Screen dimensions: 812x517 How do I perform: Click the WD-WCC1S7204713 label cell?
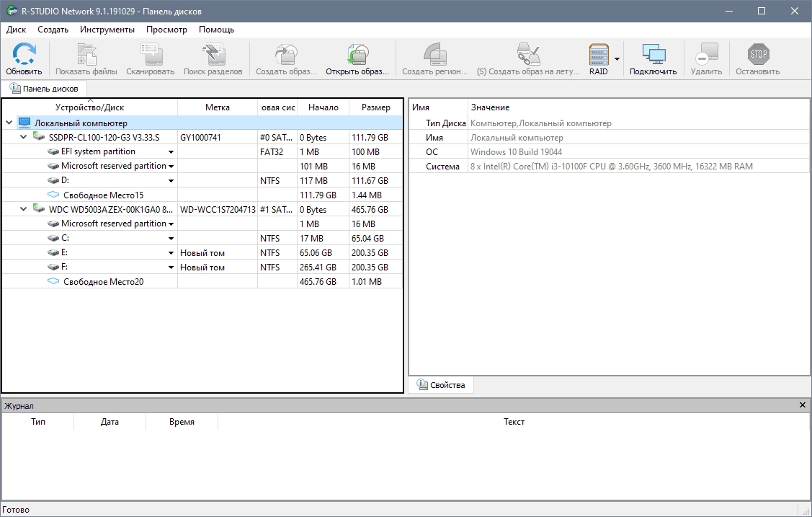[x=218, y=209]
